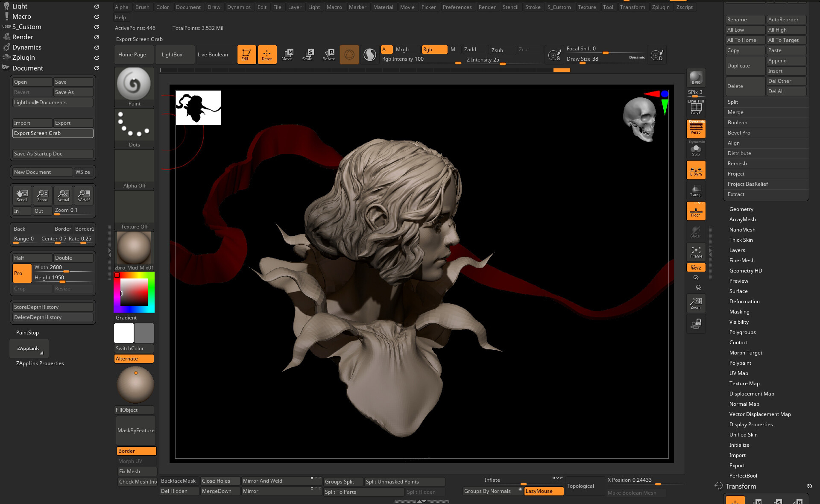Click the Export Screen Grab button
Screen dimensions: 820x504
click(53, 133)
